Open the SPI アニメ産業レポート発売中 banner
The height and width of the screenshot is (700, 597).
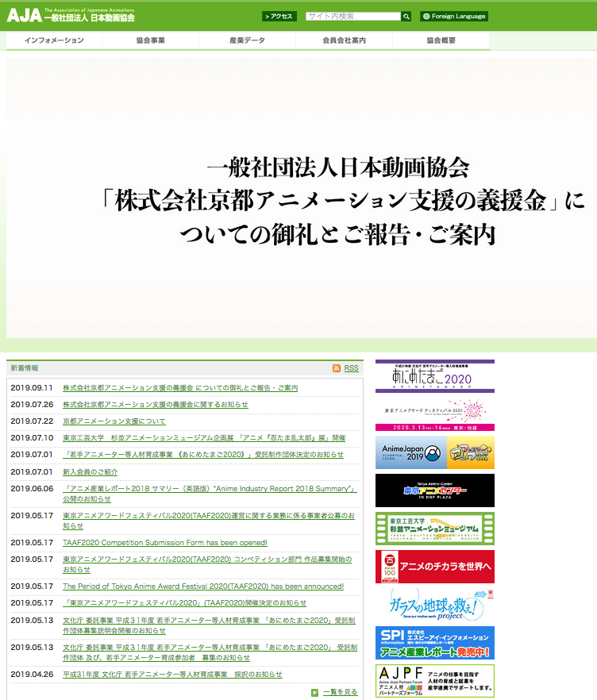coord(435,643)
